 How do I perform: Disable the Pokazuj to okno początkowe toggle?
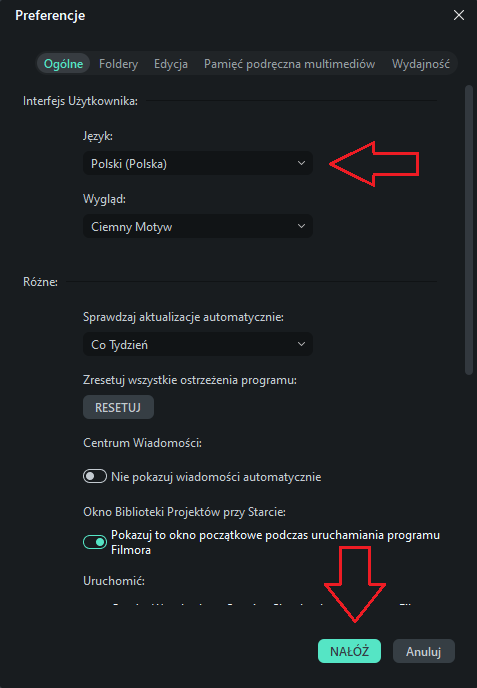point(95,542)
